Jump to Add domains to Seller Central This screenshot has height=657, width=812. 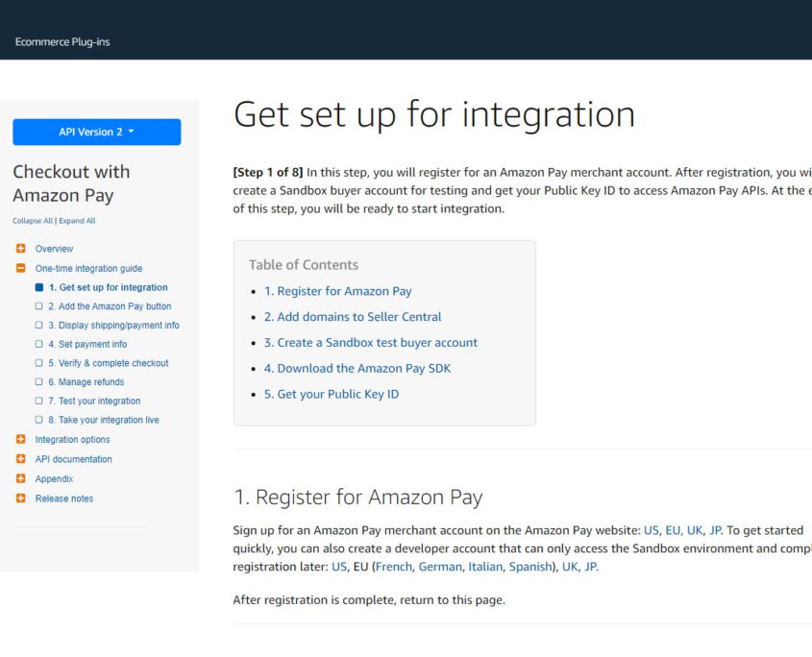[x=353, y=317]
